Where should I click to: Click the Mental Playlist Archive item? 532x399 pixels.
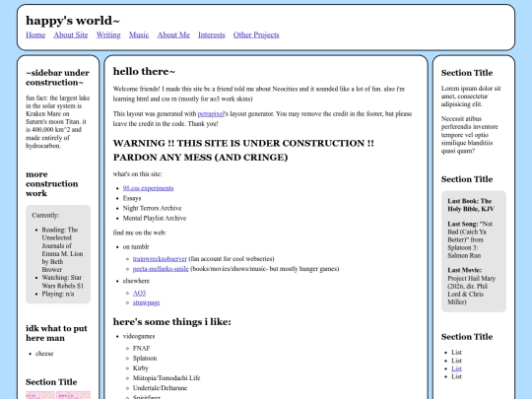pyautogui.click(x=155, y=218)
